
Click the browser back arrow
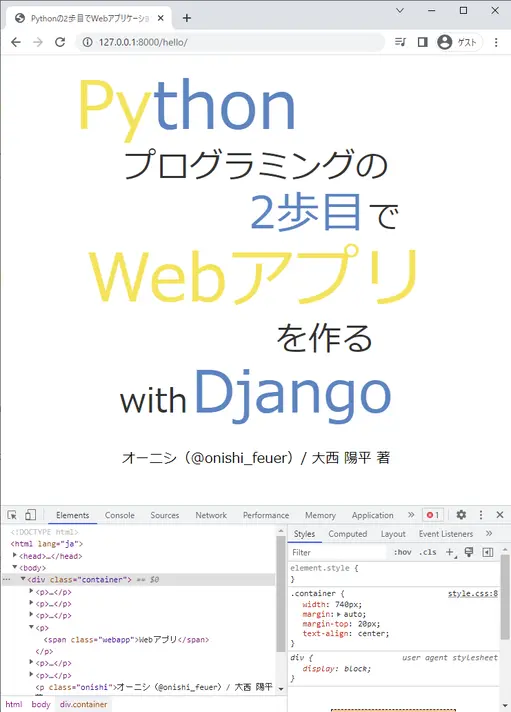pos(16,42)
